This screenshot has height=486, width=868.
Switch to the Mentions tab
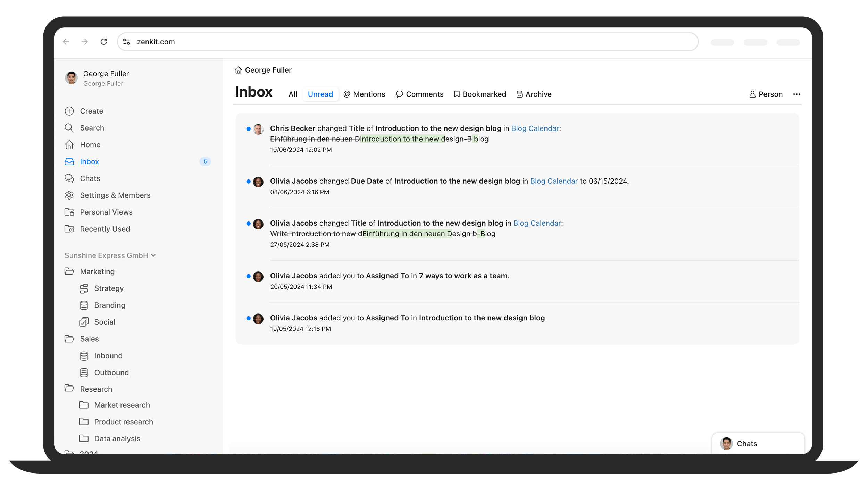364,94
